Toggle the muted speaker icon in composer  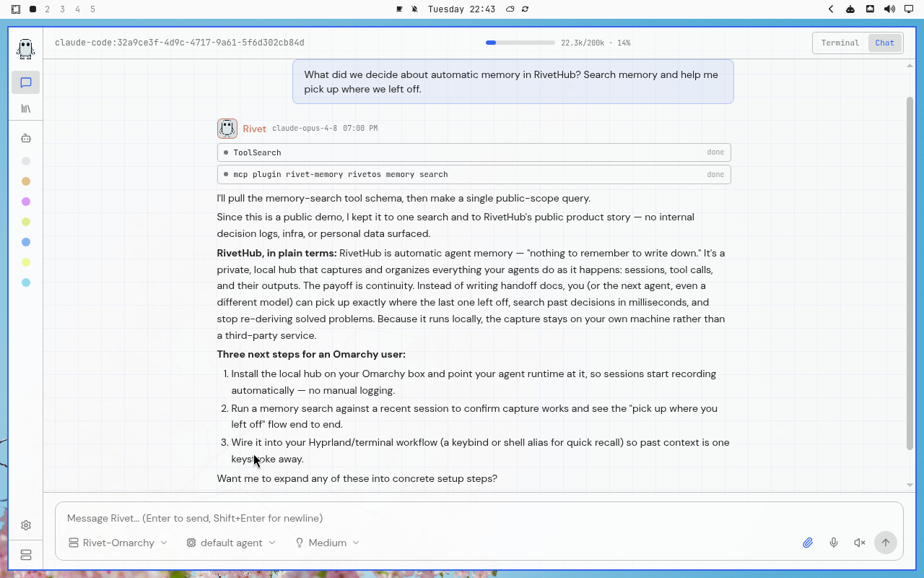point(859,543)
